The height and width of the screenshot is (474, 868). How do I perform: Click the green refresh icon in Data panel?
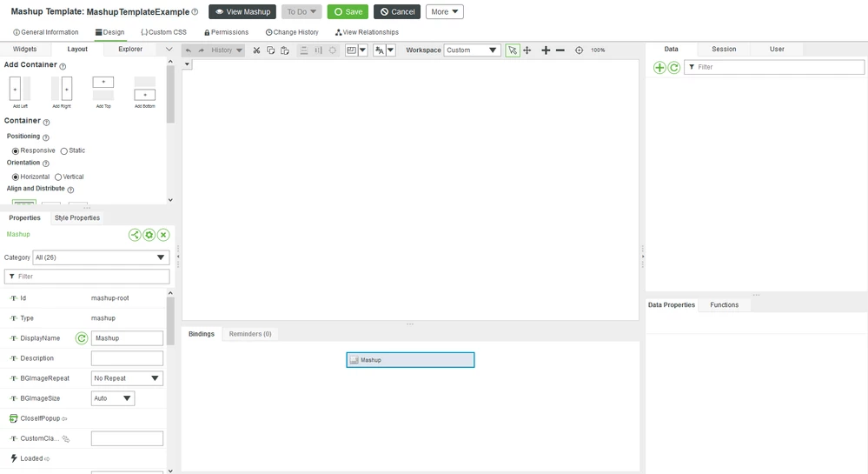point(673,68)
